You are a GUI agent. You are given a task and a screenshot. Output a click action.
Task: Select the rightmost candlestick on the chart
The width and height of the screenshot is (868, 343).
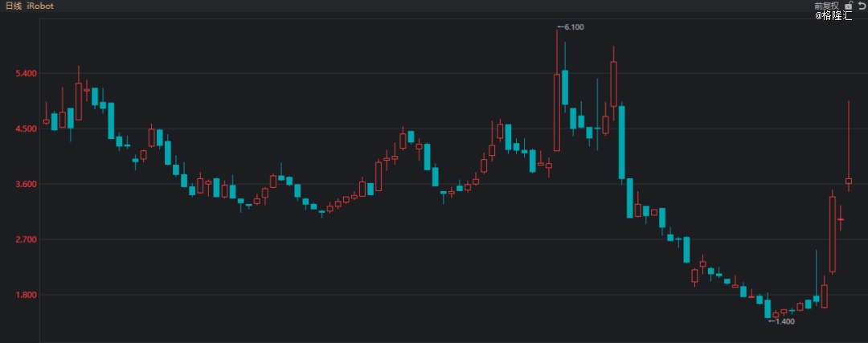[x=849, y=181]
